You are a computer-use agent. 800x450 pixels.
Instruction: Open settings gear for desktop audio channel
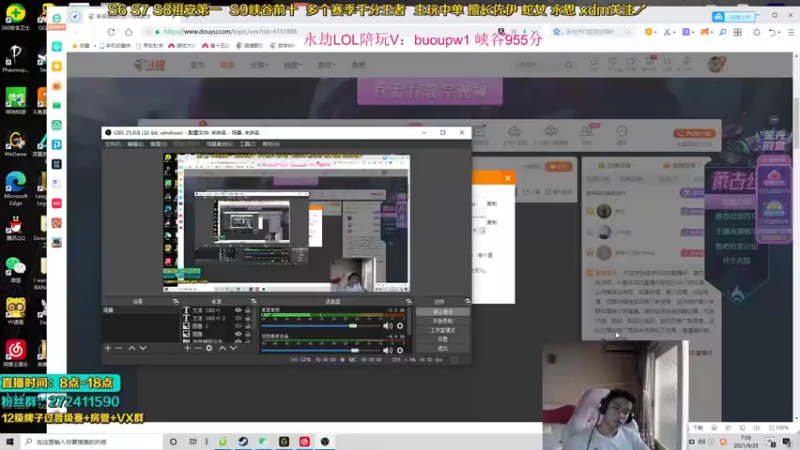point(400,326)
